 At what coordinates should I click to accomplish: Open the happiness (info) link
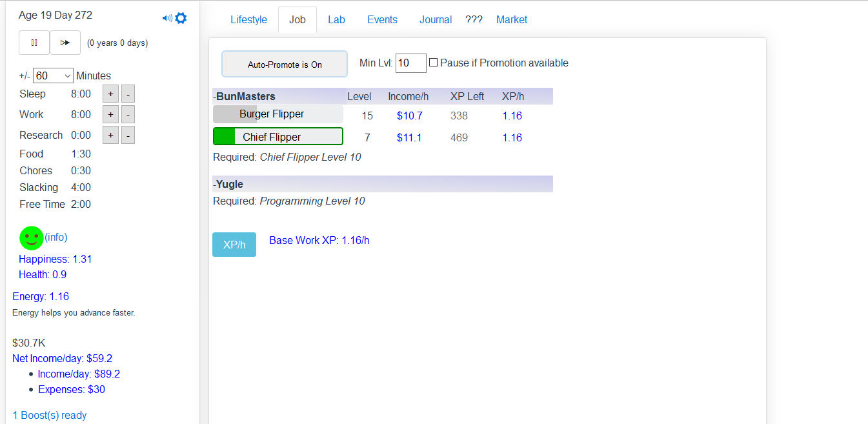[56, 237]
